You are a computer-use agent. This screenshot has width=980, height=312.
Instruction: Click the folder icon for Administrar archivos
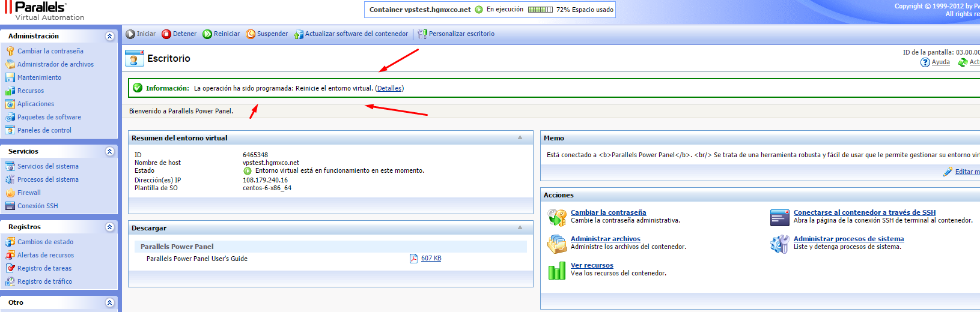pos(557,244)
